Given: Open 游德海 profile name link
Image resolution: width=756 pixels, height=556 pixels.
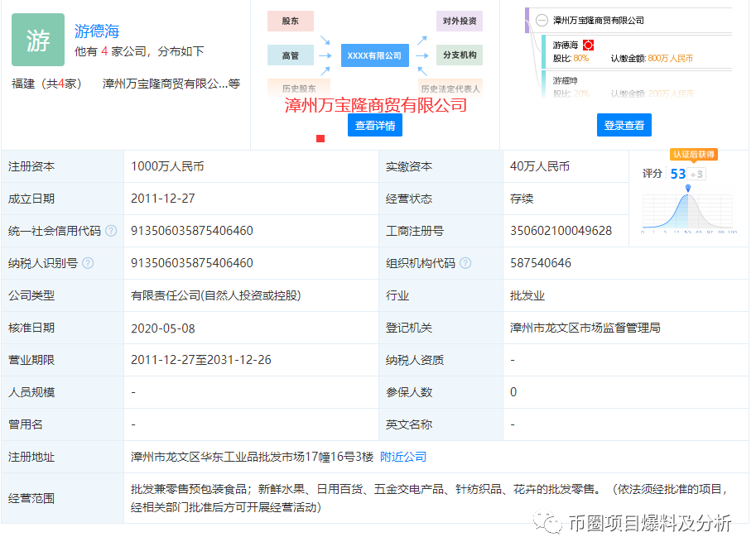Looking at the screenshot, I should click(97, 31).
